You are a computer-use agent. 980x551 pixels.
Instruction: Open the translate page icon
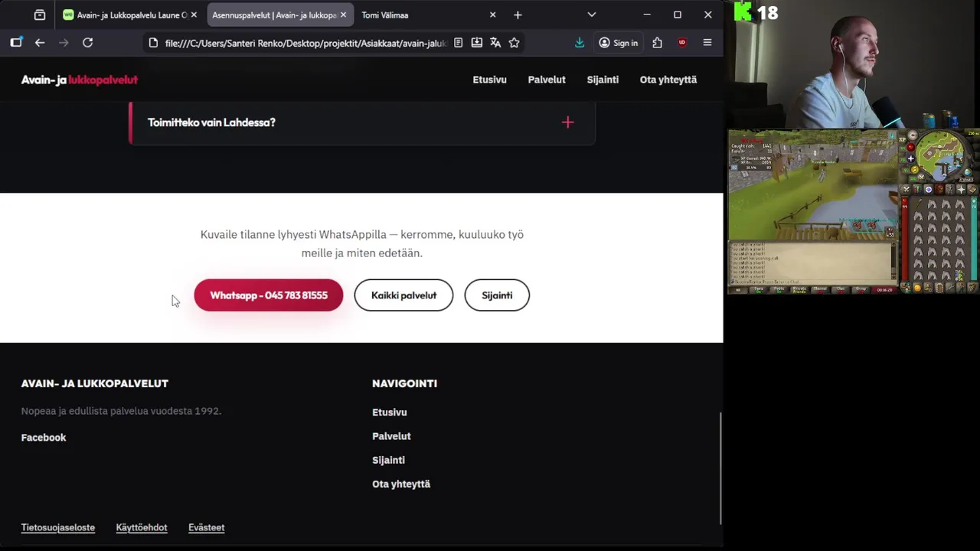[495, 43]
